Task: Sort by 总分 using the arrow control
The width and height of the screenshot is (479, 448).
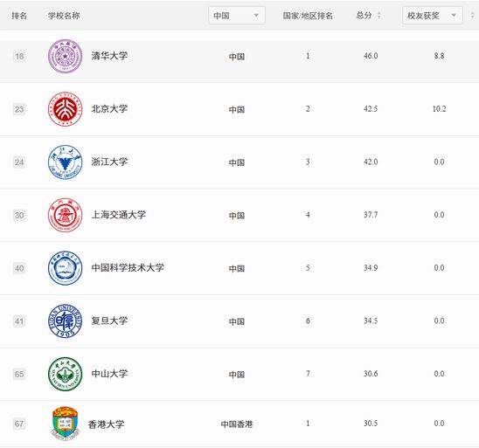Action: (379, 15)
